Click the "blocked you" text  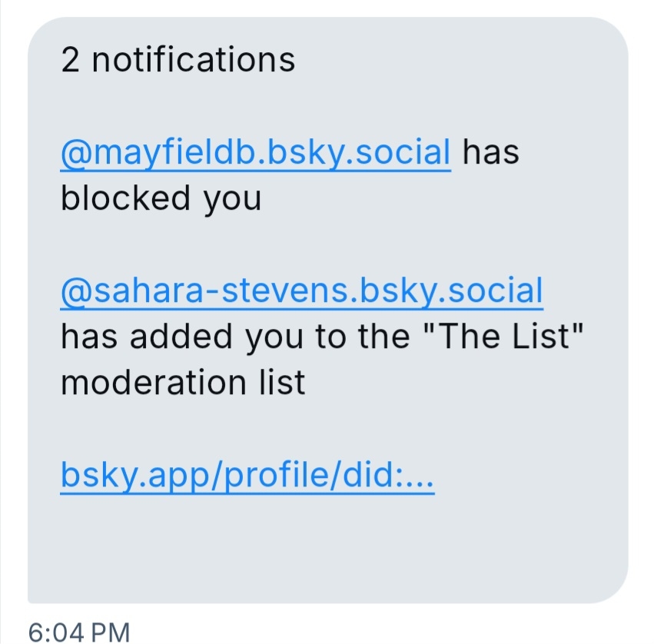coord(161,198)
